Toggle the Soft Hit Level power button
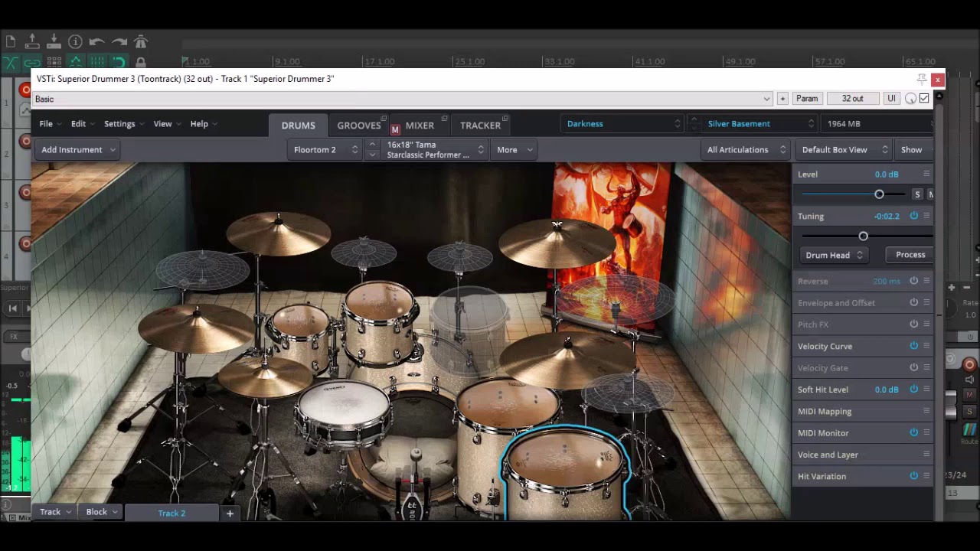Image resolution: width=980 pixels, height=551 pixels. 913,389
